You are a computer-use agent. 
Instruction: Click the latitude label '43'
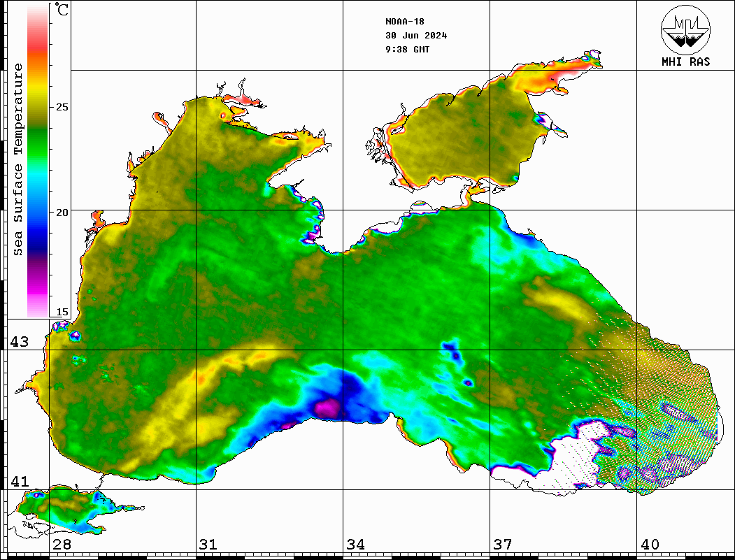coord(20,342)
